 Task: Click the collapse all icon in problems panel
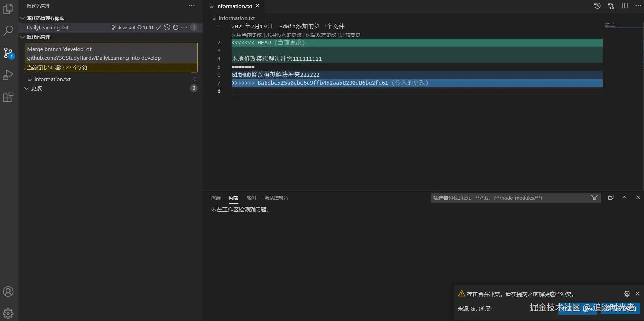pyautogui.click(x=611, y=198)
